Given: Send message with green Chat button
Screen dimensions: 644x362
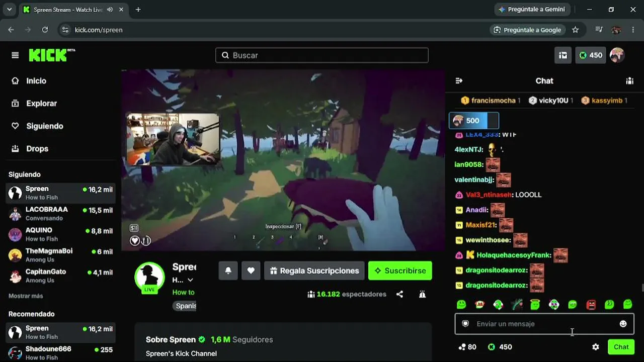Looking at the screenshot, I should (x=621, y=347).
